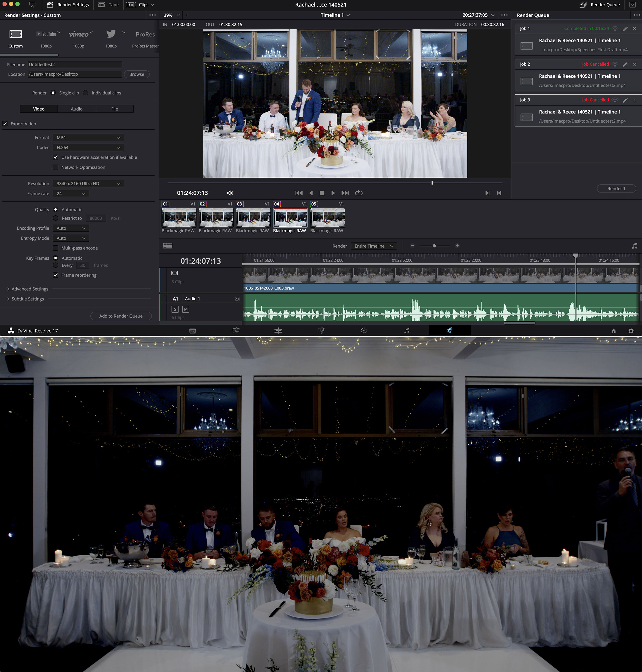Select the Audio tab in export panel

tap(77, 109)
